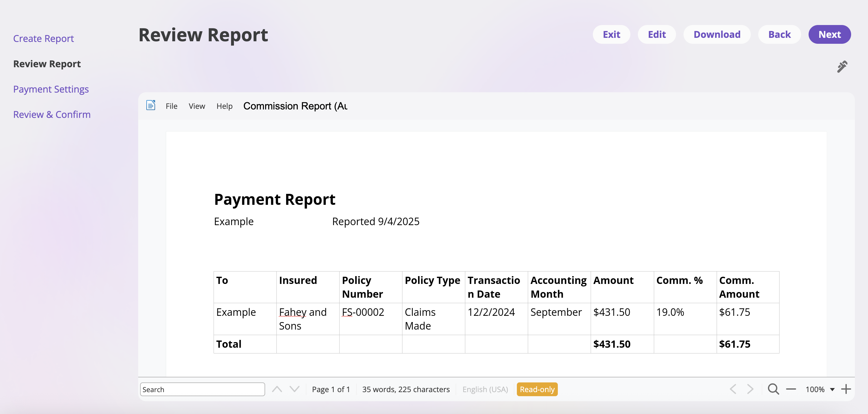The width and height of the screenshot is (868, 414).
Task: Click the wrench tool icon
Action: pos(842,67)
